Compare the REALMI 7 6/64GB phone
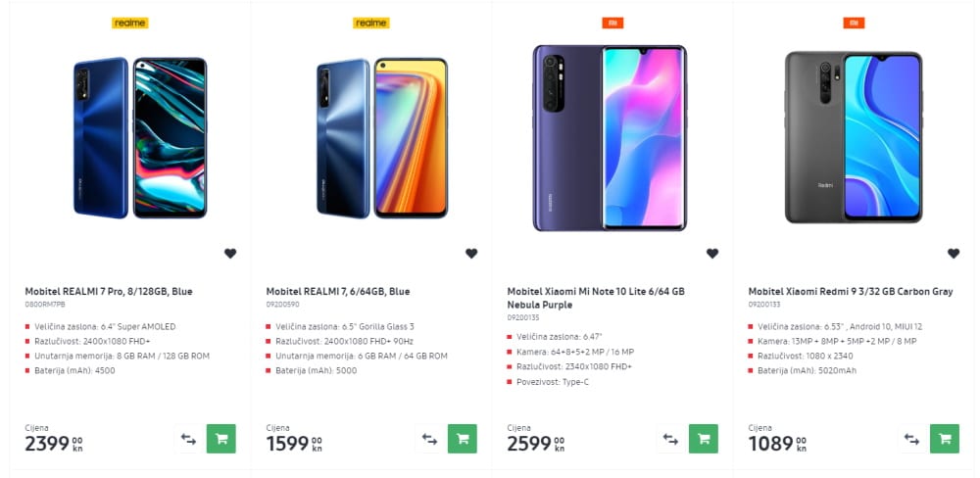Screen dimensions: 980x478 429,439
